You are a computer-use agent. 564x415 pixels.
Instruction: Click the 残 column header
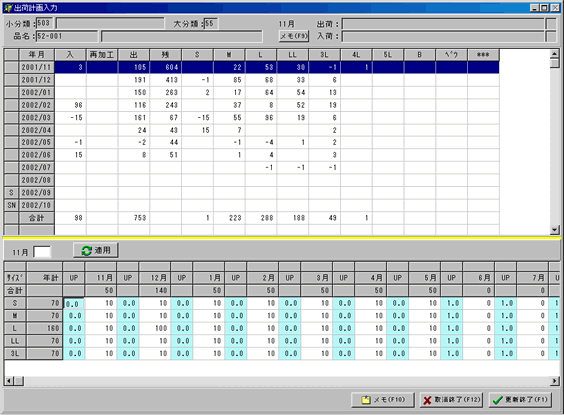(165, 55)
